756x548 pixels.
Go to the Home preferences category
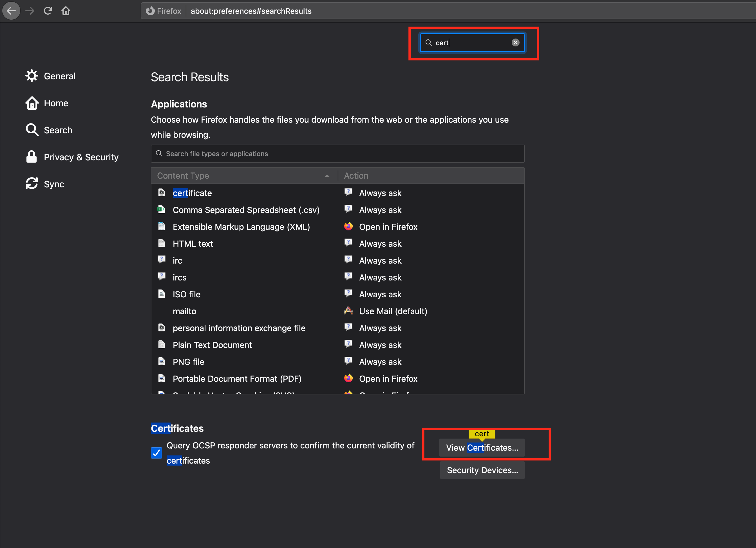pos(56,103)
